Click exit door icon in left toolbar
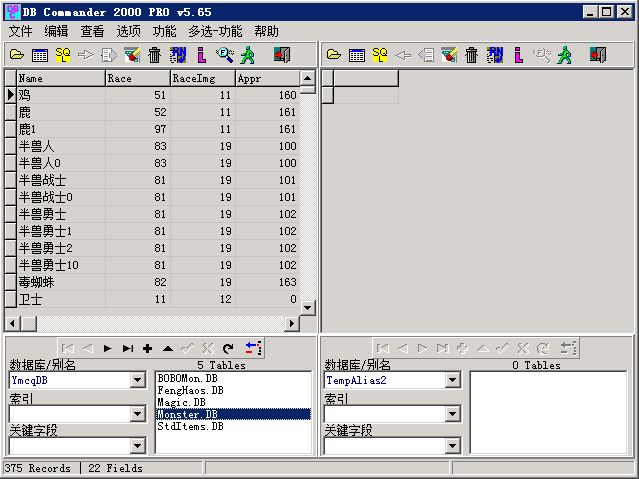Viewport: 639px width, 479px height. coord(282,55)
